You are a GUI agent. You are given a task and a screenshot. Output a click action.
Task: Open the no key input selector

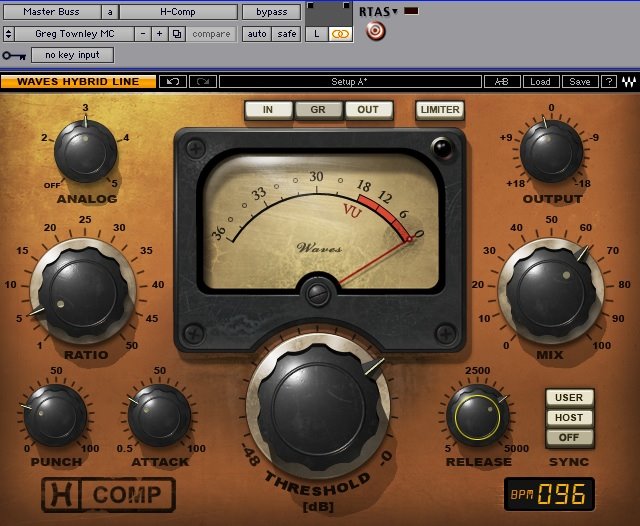pos(72,55)
